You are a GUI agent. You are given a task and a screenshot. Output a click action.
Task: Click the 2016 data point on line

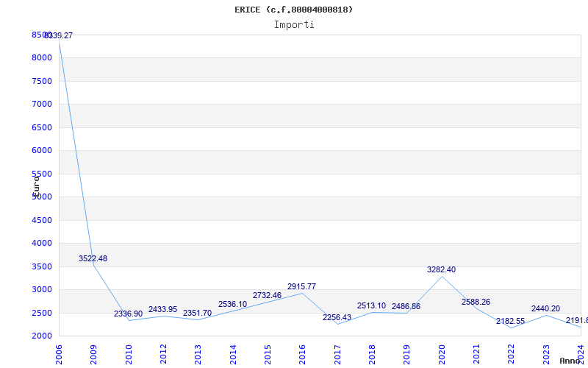click(302, 293)
